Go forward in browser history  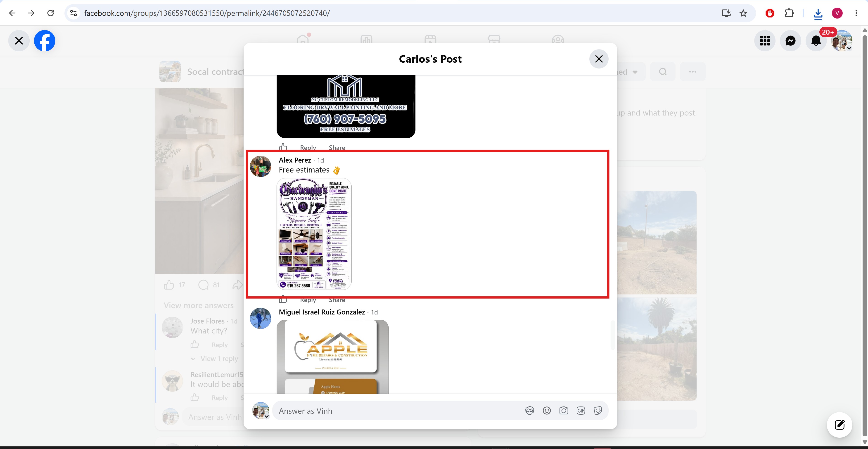point(31,13)
